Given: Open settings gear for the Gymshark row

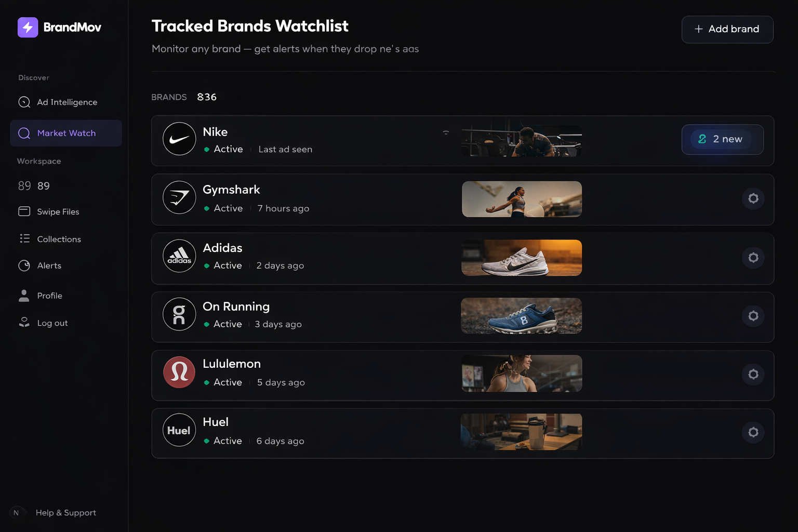Looking at the screenshot, I should coord(753,198).
